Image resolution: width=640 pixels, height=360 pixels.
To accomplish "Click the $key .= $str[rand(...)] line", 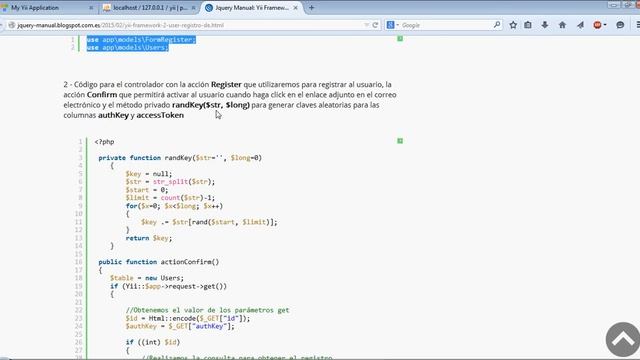I will pyautogui.click(x=209, y=222).
